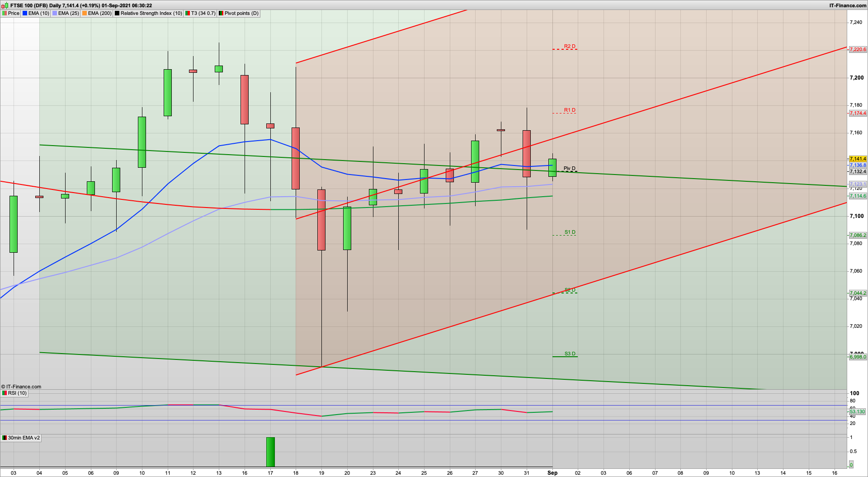Click the IT-Finance.com link at top right
This screenshot has width=868, height=477.
click(x=848, y=5)
